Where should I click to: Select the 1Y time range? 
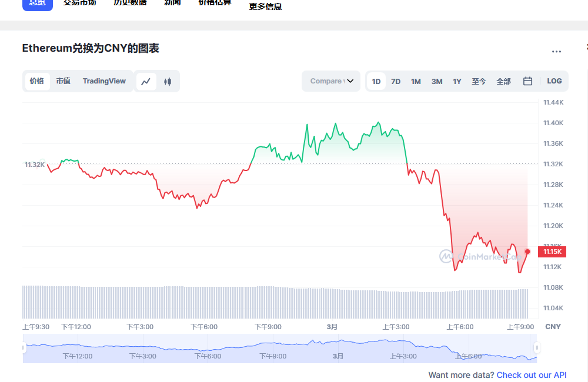[x=457, y=81]
